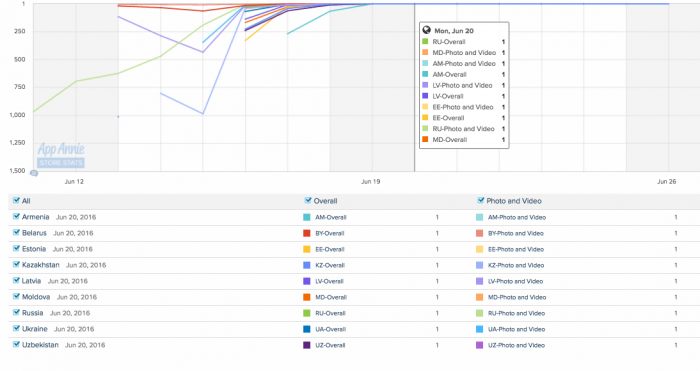The height and width of the screenshot is (371, 700).
Task: Uncheck the Latvia row checkbox
Action: tap(17, 280)
